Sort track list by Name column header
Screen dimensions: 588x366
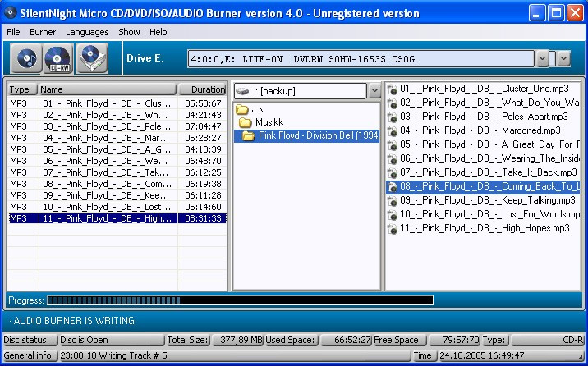coord(108,89)
